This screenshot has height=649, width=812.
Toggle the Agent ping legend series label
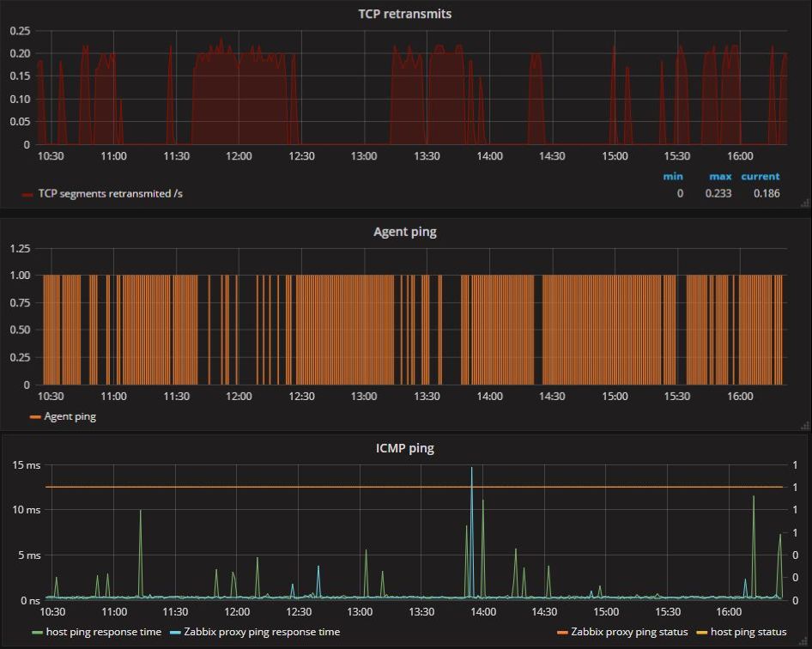pos(70,416)
